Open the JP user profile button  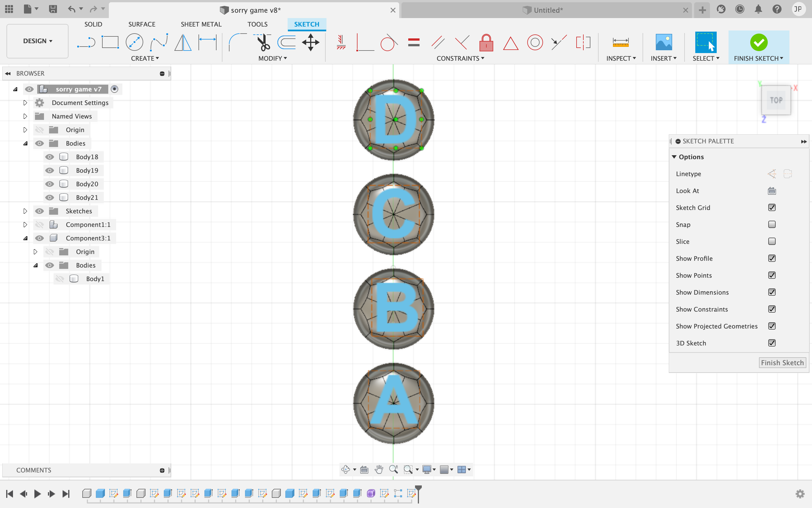point(798,9)
